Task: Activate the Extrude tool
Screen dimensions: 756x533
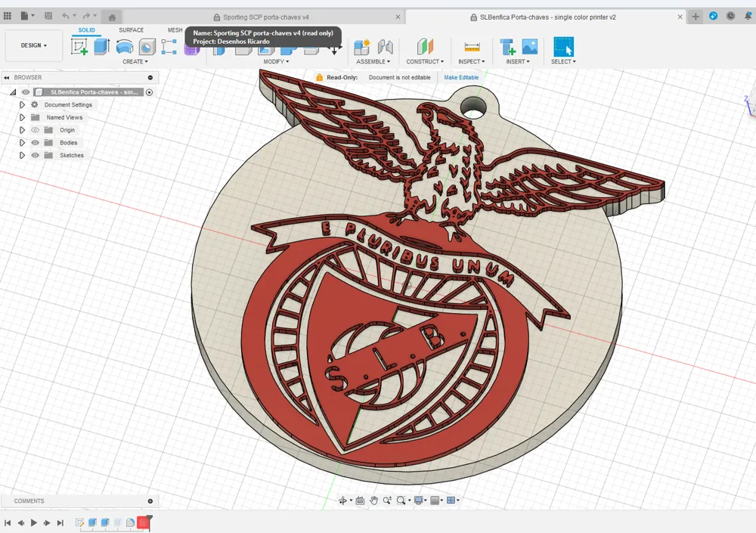Action: pyautogui.click(x=101, y=47)
